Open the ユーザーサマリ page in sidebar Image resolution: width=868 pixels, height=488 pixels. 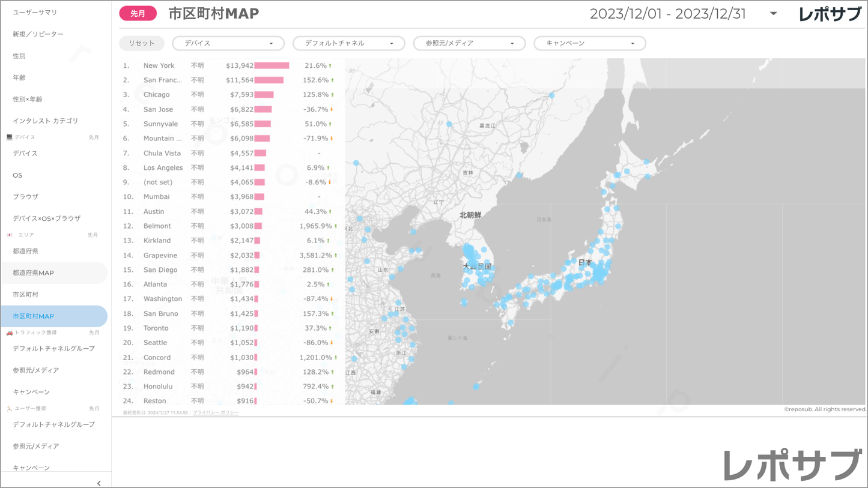(x=35, y=13)
